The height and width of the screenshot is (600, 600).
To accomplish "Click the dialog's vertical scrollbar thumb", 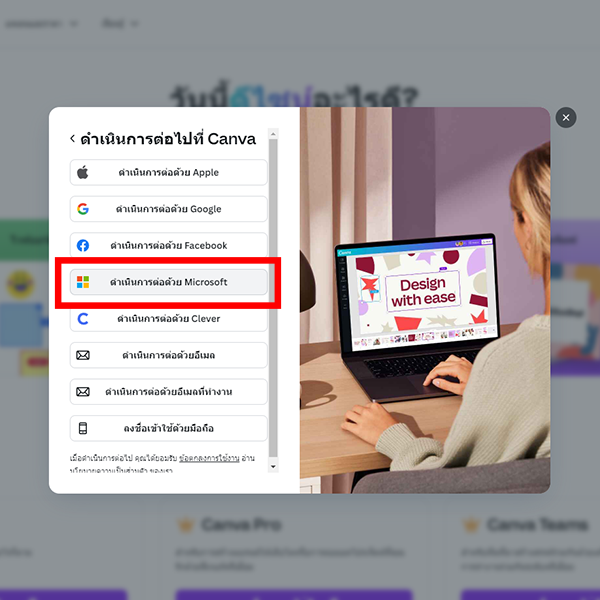I will tap(273, 298).
